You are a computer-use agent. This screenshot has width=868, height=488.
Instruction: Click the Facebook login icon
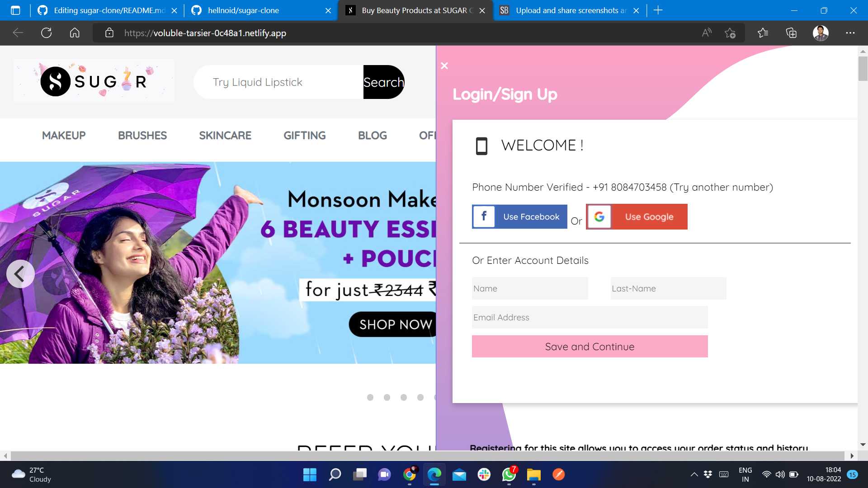(484, 216)
